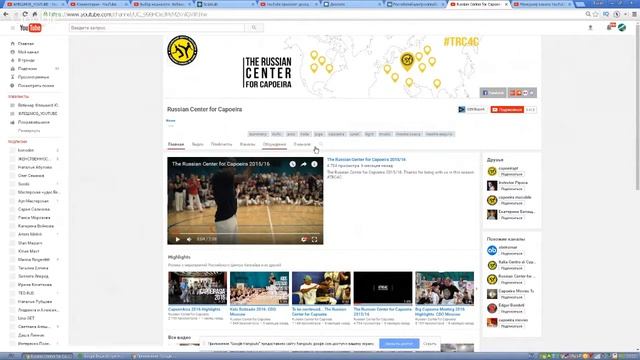Switch to the О канале tab
The height and width of the screenshot is (360, 640).
[302, 144]
